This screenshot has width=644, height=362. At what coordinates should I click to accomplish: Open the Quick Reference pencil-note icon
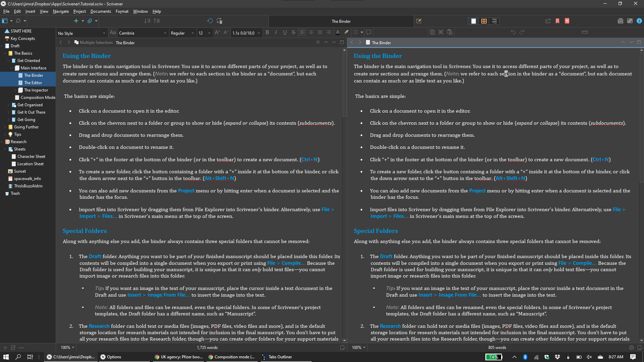click(x=419, y=21)
